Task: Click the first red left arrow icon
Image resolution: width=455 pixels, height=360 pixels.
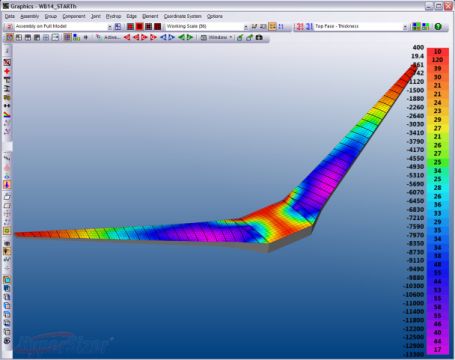Action: point(127,37)
